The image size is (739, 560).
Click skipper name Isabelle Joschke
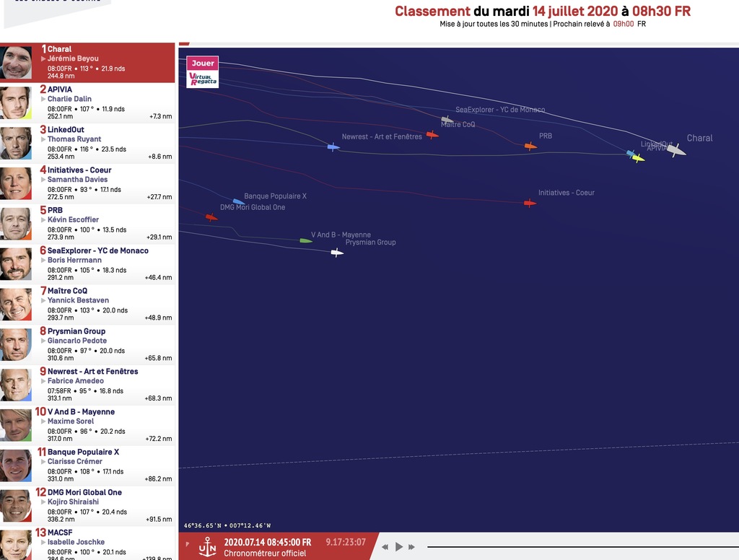coord(76,542)
